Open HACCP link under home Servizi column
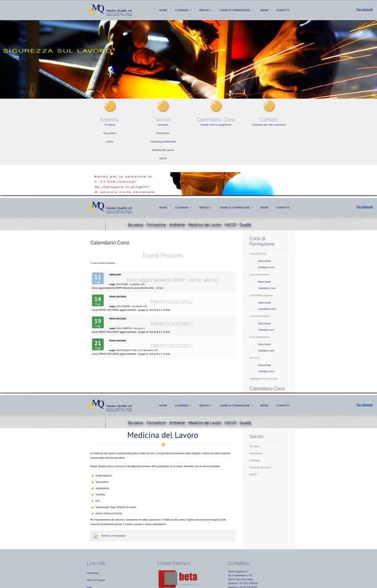 point(163,158)
